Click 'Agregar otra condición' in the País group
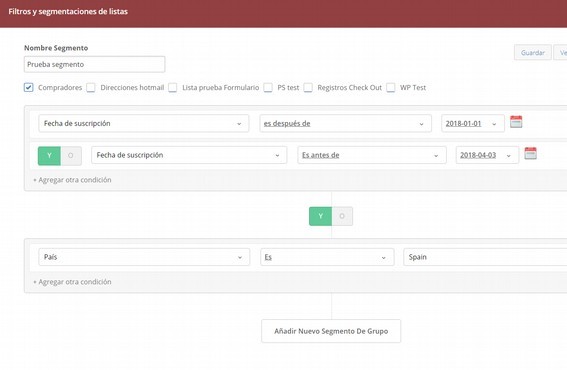 pos(72,282)
